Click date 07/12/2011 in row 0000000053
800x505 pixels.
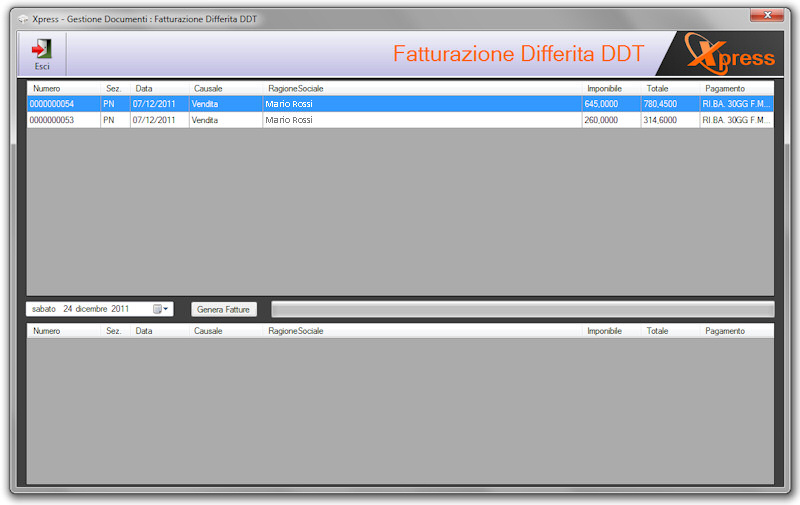coord(160,120)
